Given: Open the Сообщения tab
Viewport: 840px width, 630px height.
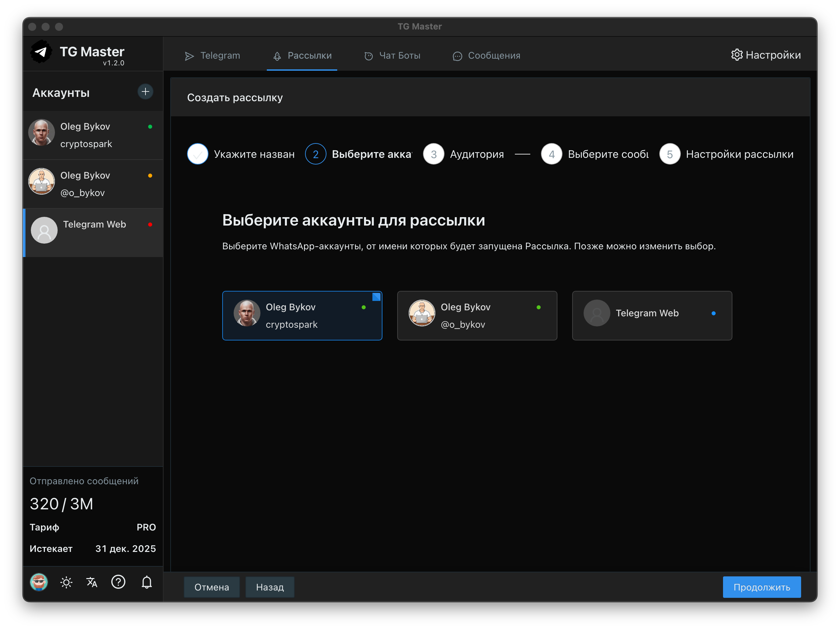Looking at the screenshot, I should (x=486, y=56).
